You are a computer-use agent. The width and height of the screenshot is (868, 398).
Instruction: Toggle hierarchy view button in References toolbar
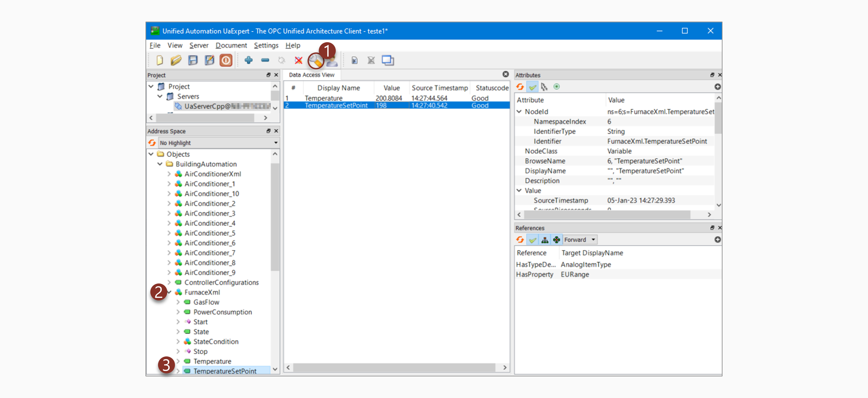click(x=544, y=240)
